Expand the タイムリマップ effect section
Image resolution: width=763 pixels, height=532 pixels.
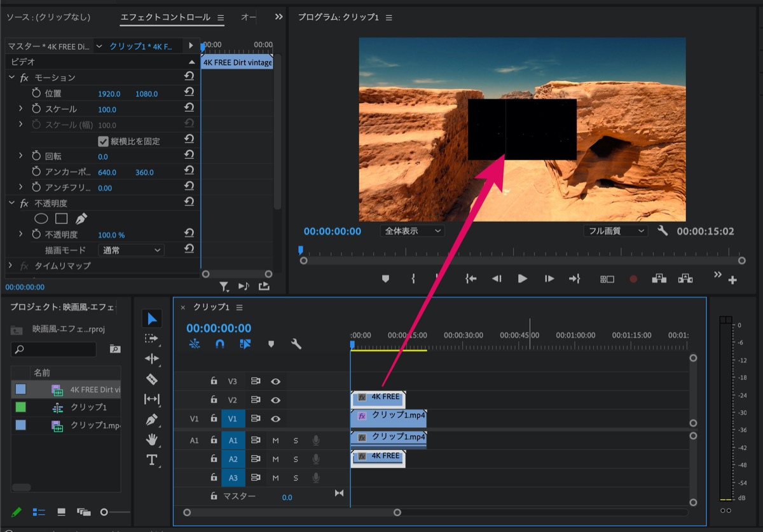click(11, 266)
